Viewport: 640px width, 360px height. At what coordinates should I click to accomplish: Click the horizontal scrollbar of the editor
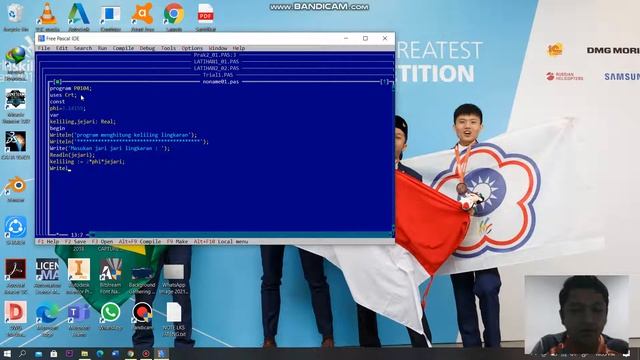(x=240, y=235)
